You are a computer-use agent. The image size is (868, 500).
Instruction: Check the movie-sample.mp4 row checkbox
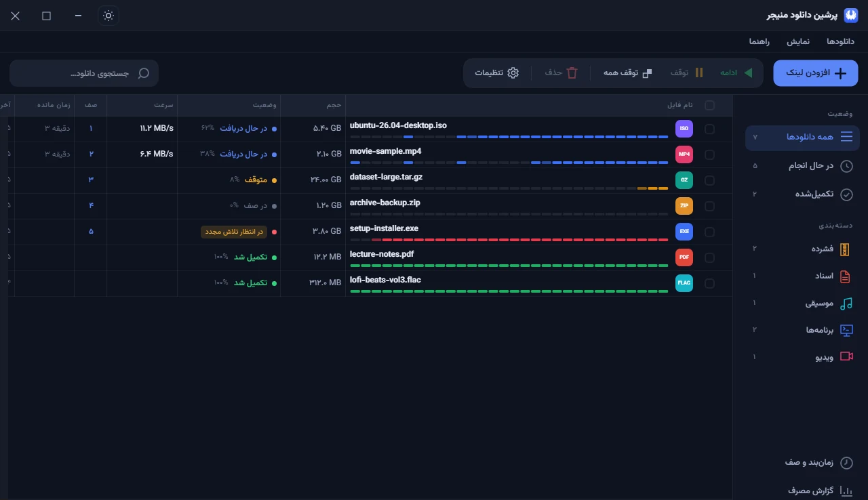coord(710,154)
